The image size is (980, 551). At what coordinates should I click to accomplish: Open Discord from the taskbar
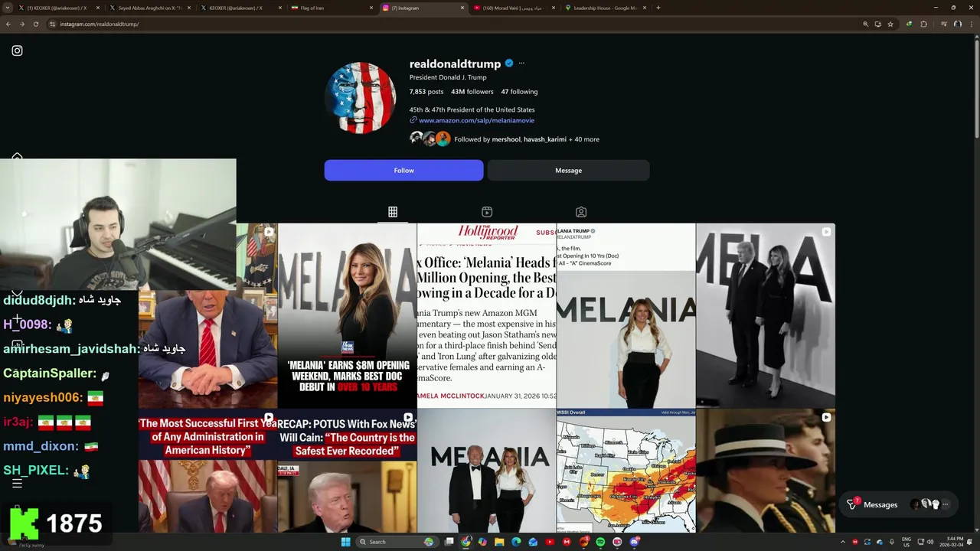pyautogui.click(x=635, y=542)
